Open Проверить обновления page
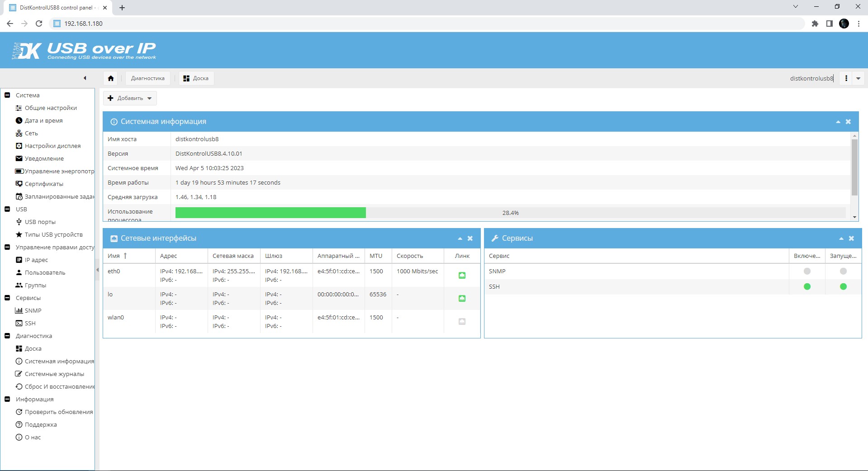The image size is (868, 471). (54, 412)
